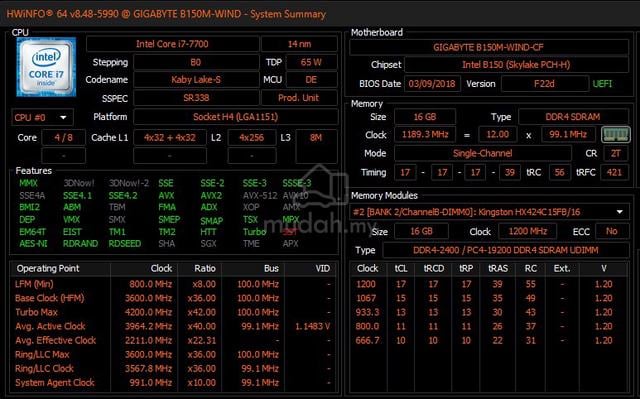This screenshot has height=399, width=640.
Task: Click the green memory module icon
Action: click(x=616, y=134)
